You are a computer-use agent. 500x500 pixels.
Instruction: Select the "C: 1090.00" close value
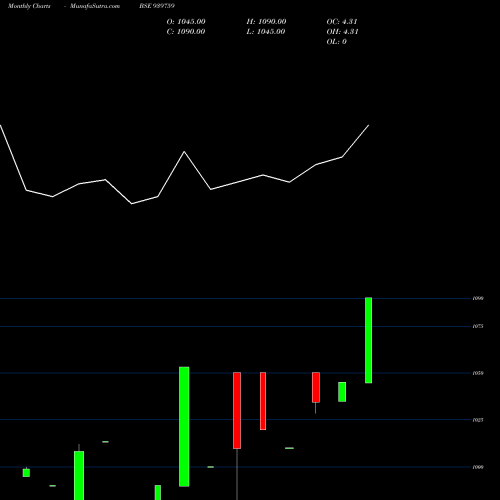click(x=186, y=32)
